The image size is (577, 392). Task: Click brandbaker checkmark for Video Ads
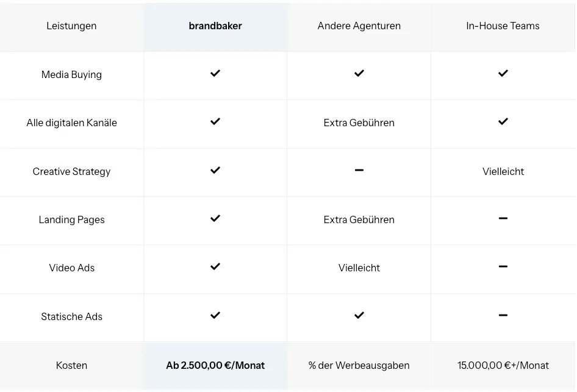[215, 266]
